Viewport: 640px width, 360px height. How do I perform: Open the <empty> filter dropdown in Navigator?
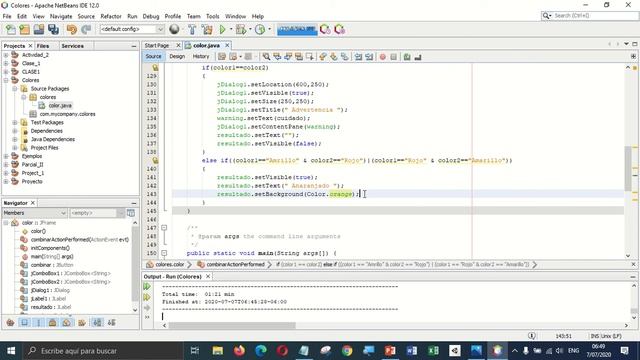(x=96, y=213)
